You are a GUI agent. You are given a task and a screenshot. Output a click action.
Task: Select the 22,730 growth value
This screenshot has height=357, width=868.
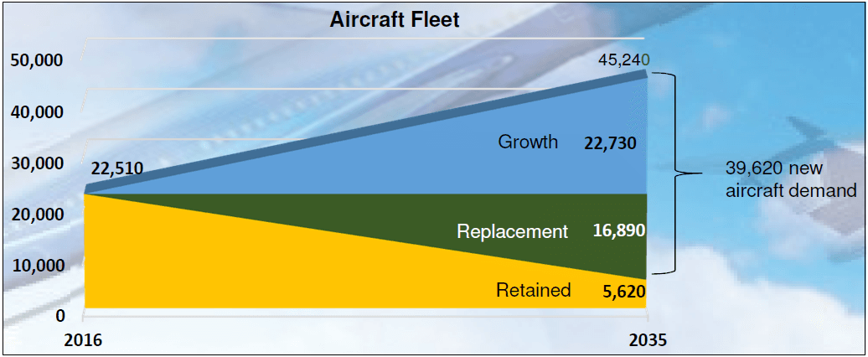[x=610, y=143]
